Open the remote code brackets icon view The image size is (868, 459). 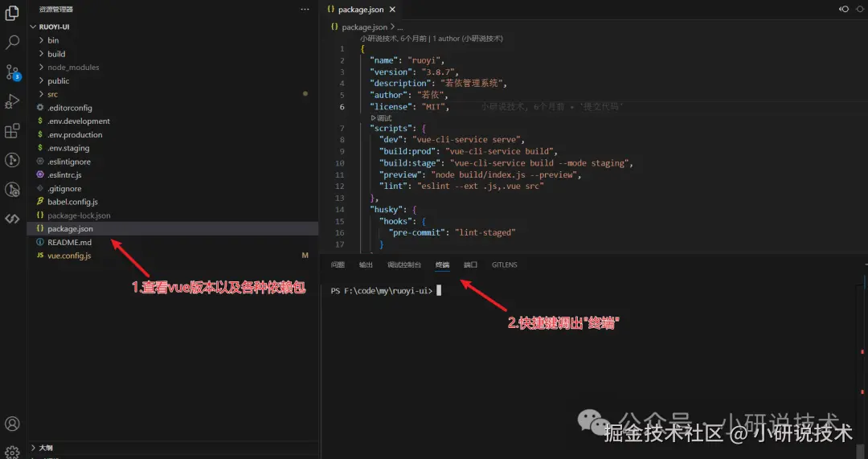coord(12,219)
